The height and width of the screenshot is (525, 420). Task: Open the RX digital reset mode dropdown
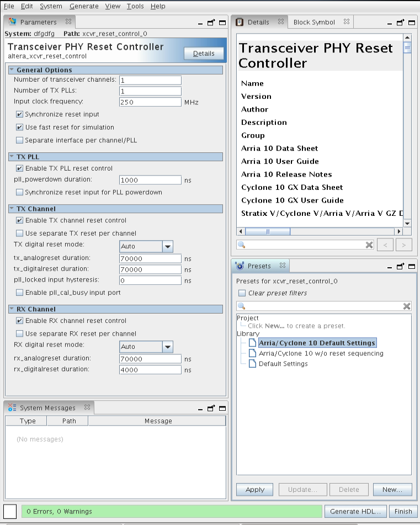tap(168, 347)
